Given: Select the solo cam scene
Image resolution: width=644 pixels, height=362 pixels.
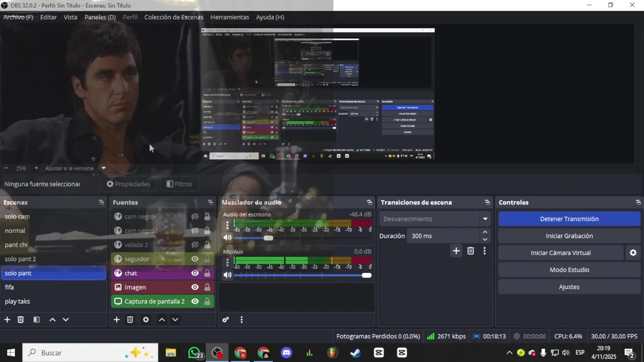Looking at the screenshot, I should 53,217.
